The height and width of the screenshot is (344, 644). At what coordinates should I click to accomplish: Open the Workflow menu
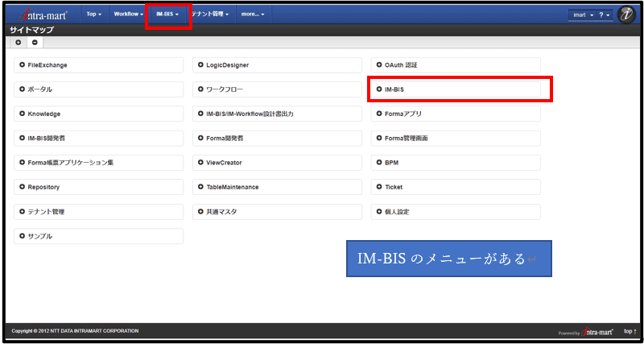(x=128, y=14)
